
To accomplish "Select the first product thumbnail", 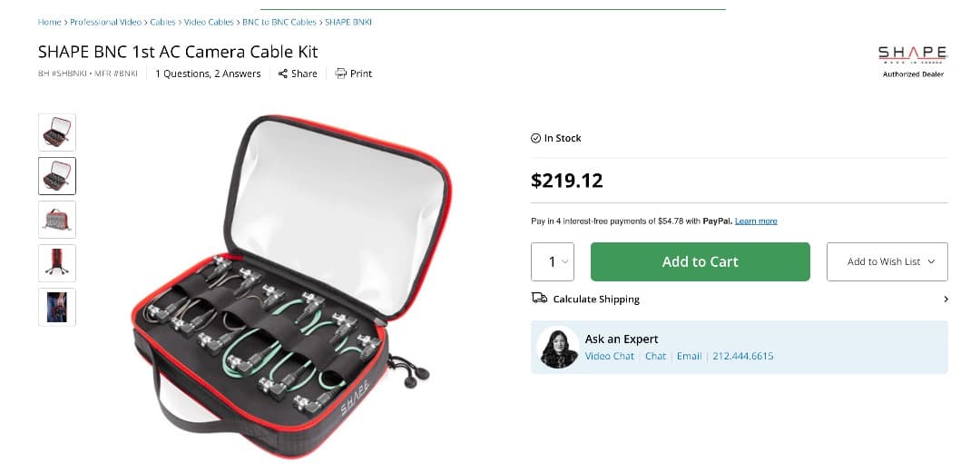I will point(57,133).
